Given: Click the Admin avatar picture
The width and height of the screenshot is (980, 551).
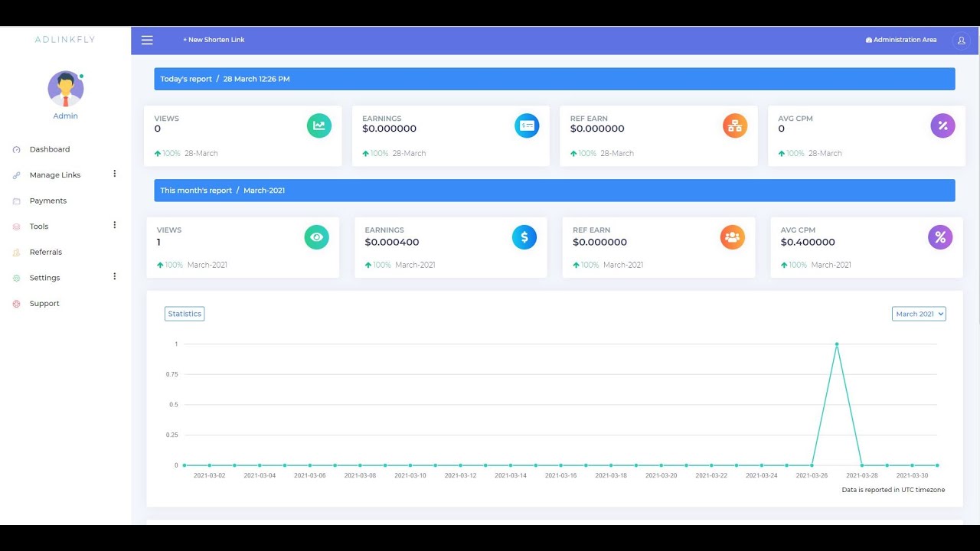Looking at the screenshot, I should (66, 89).
